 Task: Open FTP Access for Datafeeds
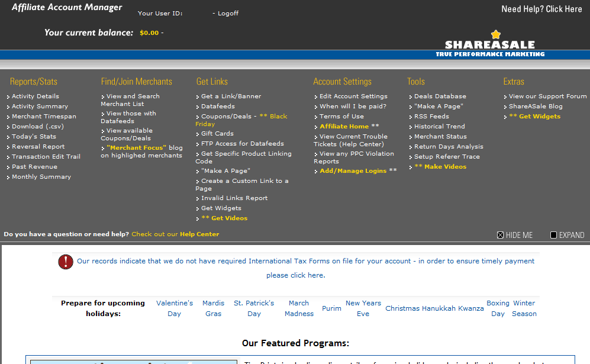(242, 144)
